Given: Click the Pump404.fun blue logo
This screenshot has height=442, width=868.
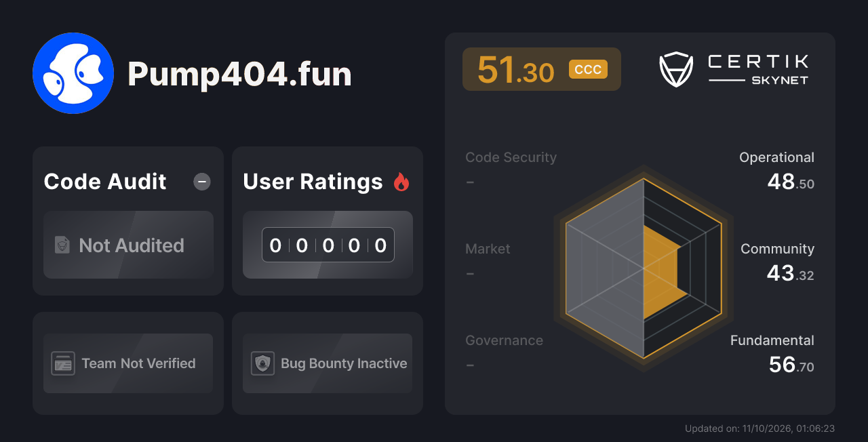Looking at the screenshot, I should 73,73.
